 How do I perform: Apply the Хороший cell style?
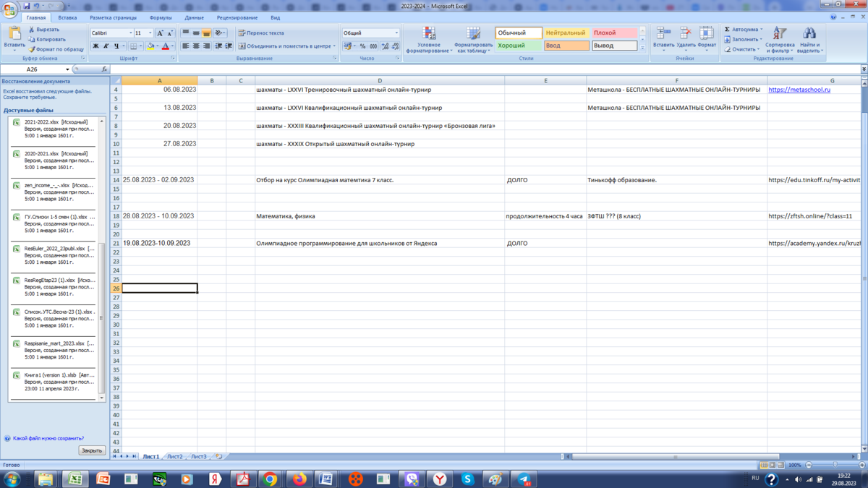519,46
